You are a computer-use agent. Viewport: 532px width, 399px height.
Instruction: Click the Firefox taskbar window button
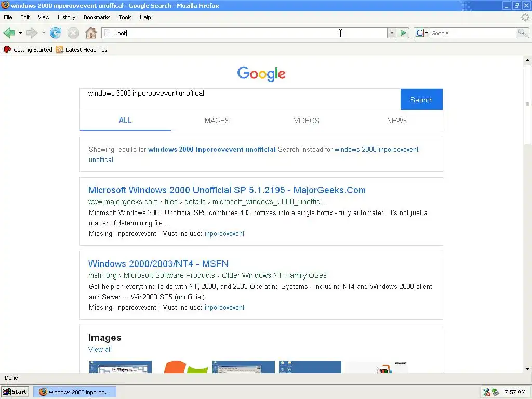[75, 392]
